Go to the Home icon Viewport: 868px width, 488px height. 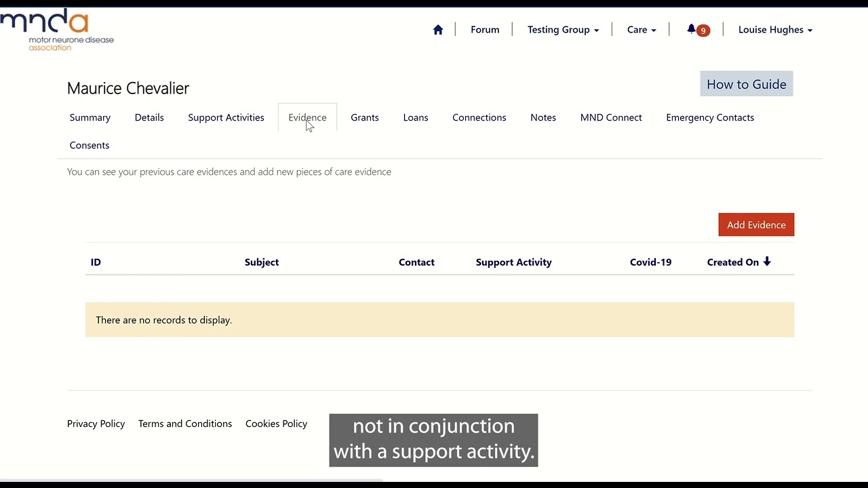pos(438,30)
